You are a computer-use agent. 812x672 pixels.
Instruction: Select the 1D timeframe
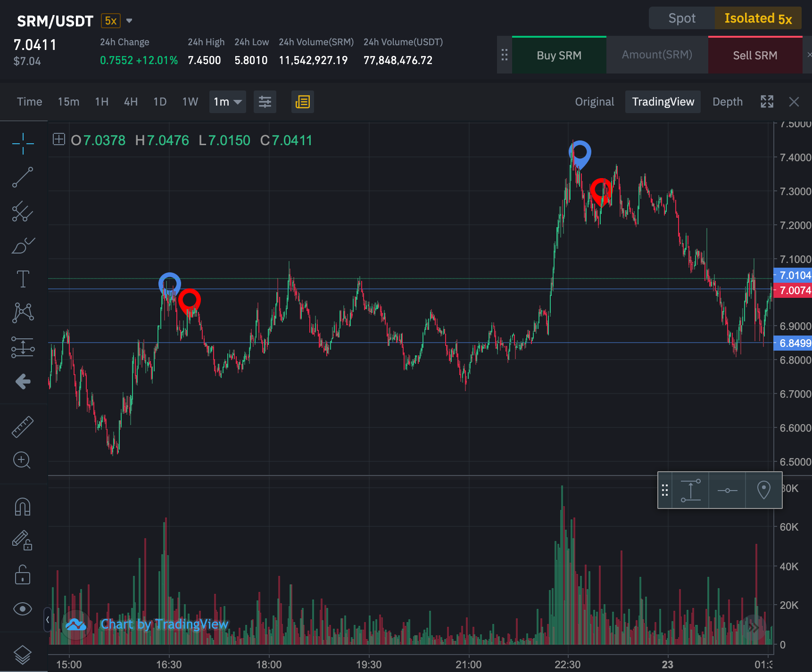[160, 102]
